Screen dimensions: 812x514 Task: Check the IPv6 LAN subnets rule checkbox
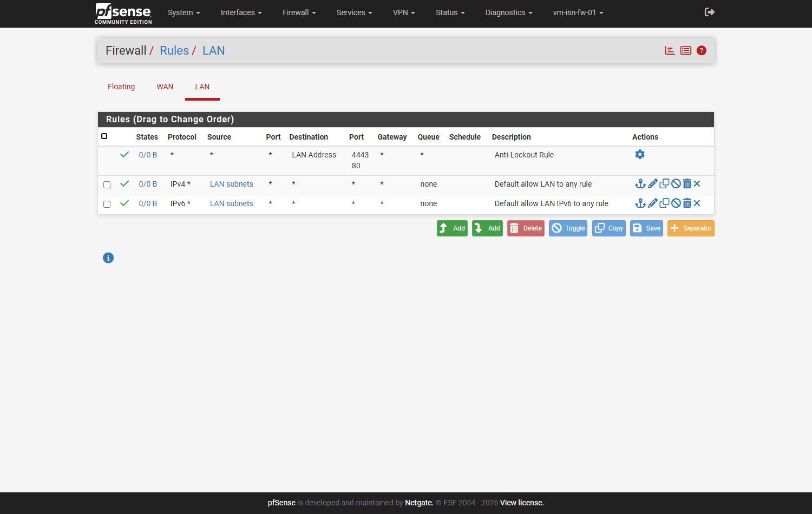coord(107,204)
